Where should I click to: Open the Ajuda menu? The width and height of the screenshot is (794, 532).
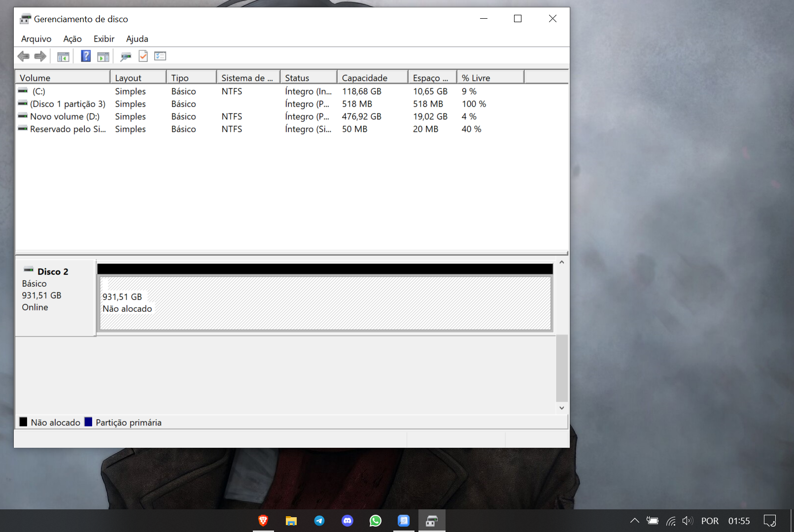[x=137, y=39]
